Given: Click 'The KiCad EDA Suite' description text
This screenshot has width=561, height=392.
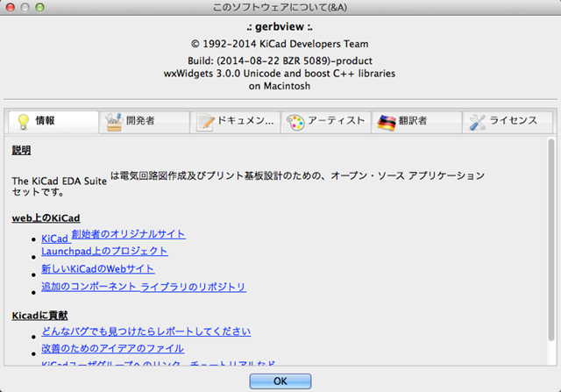Looking at the screenshot, I should (60, 182).
